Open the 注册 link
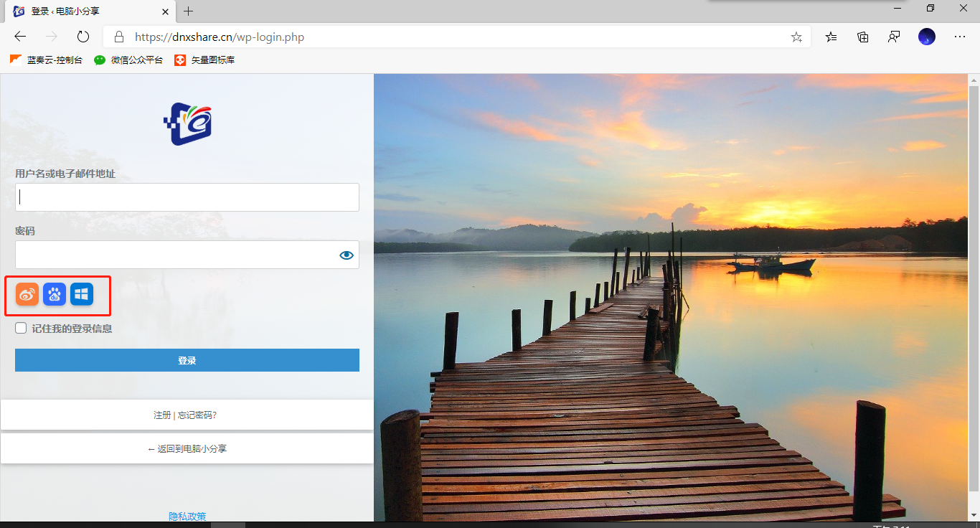 tap(162, 415)
